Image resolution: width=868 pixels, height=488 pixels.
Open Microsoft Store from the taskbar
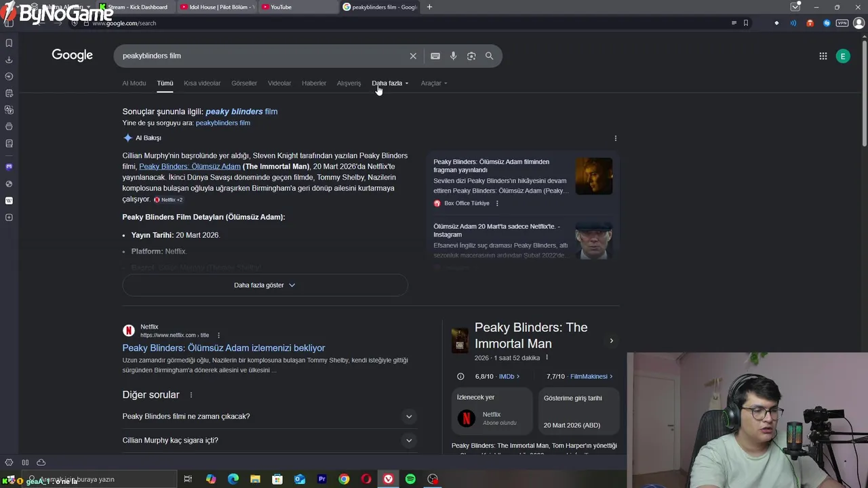pos(277,479)
